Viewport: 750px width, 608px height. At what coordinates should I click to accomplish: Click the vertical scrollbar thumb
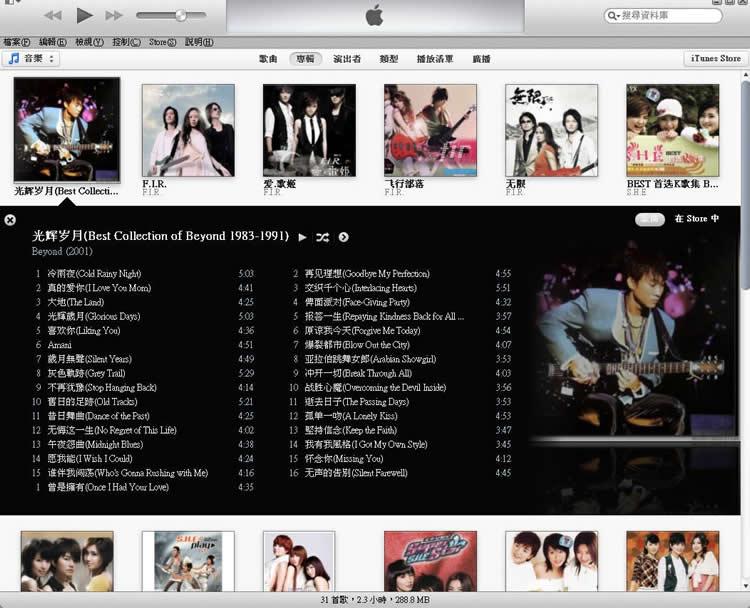745,184
